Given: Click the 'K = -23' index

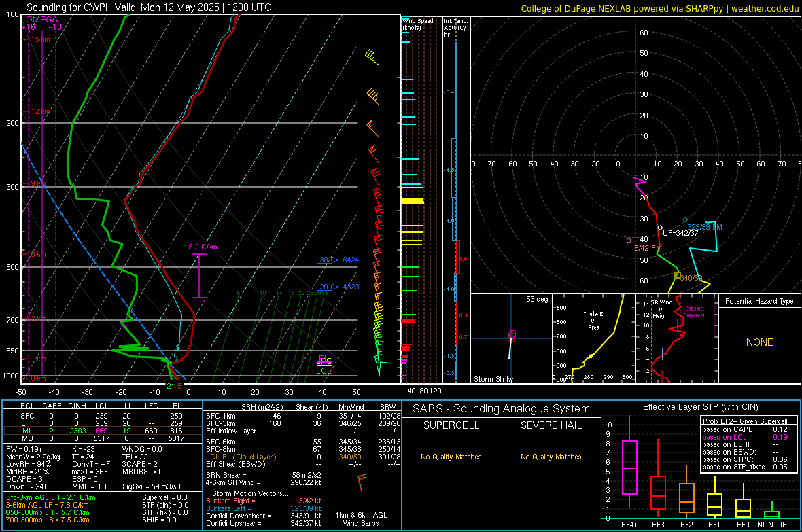Looking at the screenshot, I should 84,449.
